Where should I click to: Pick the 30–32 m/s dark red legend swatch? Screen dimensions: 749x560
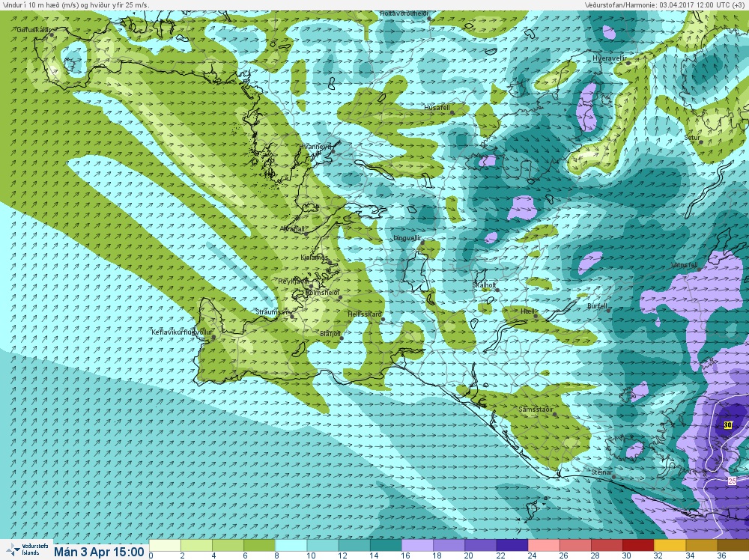[638, 545]
